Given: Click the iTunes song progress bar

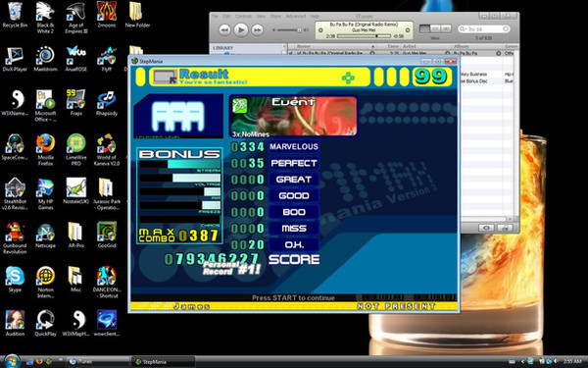Looking at the screenshot, I should point(364,36).
